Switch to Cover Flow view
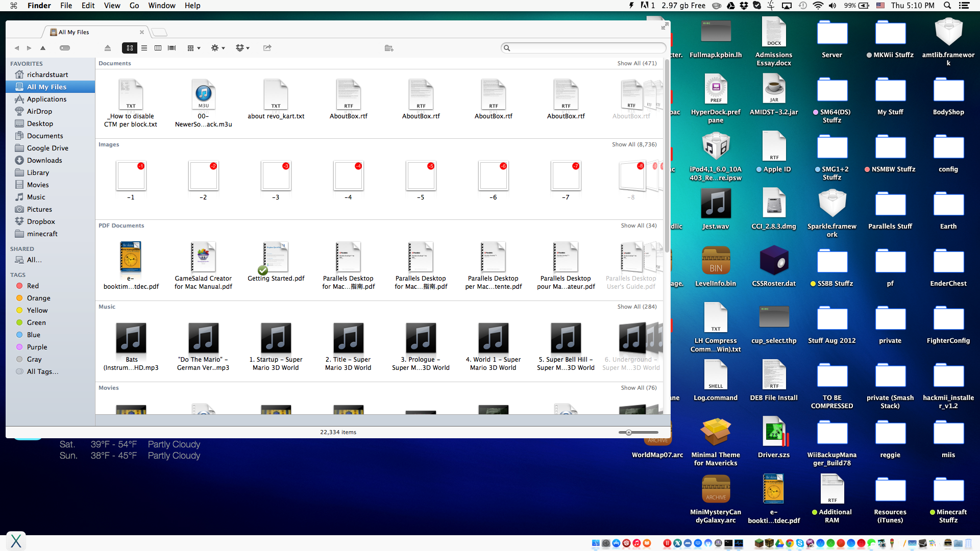The image size is (980, 551). coord(172,48)
